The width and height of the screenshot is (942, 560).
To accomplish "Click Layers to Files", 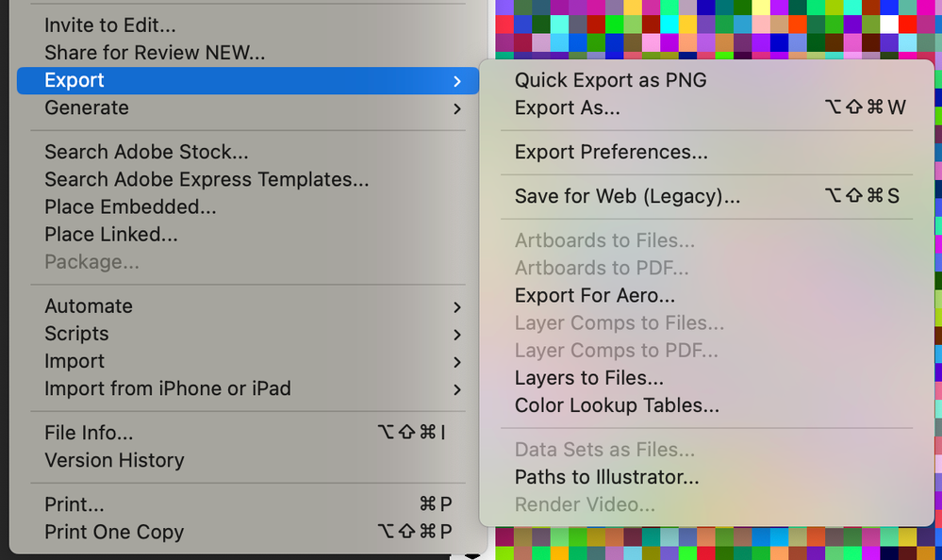I will point(588,378).
